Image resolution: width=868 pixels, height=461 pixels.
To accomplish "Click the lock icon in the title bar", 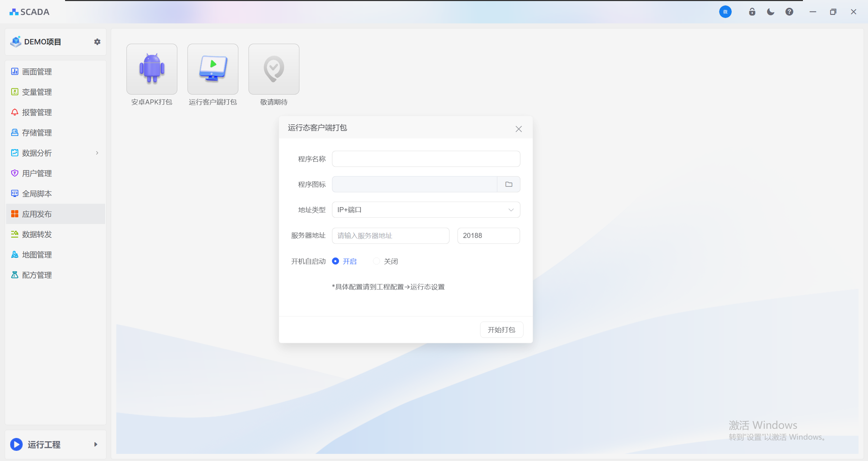I will pos(752,12).
